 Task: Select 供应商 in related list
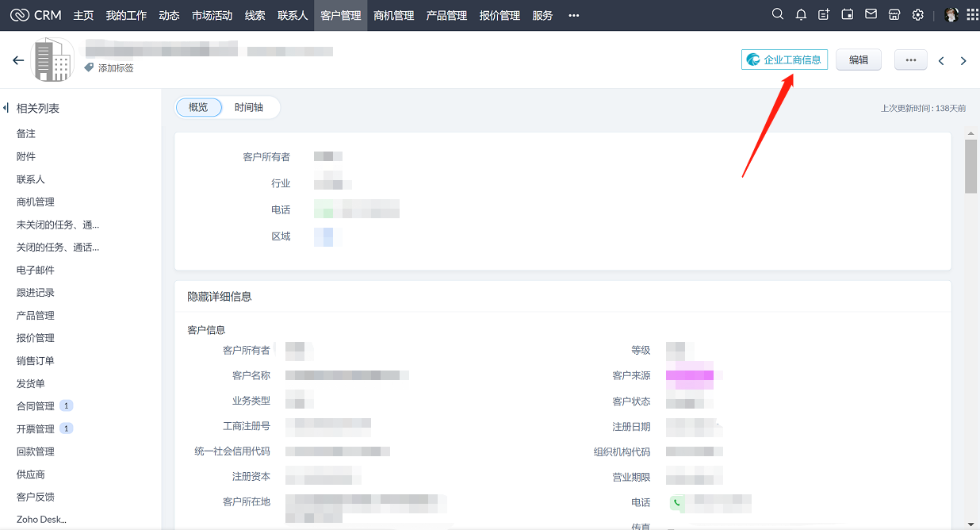pyautogui.click(x=31, y=474)
